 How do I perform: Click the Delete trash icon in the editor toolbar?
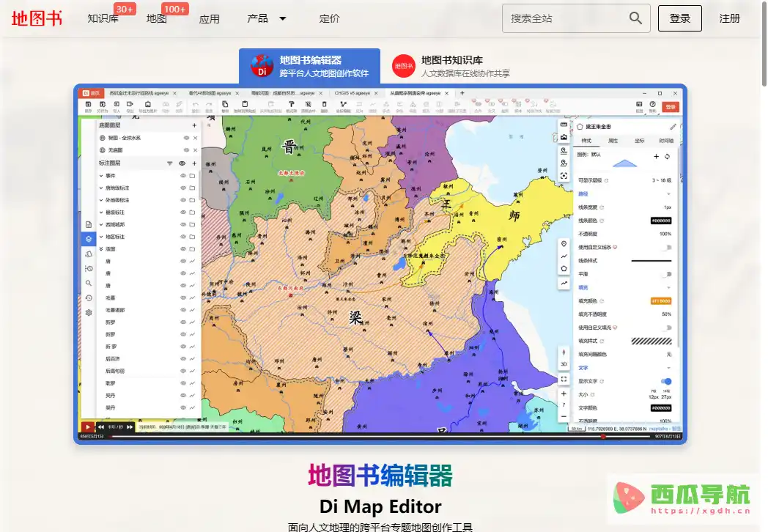click(324, 104)
